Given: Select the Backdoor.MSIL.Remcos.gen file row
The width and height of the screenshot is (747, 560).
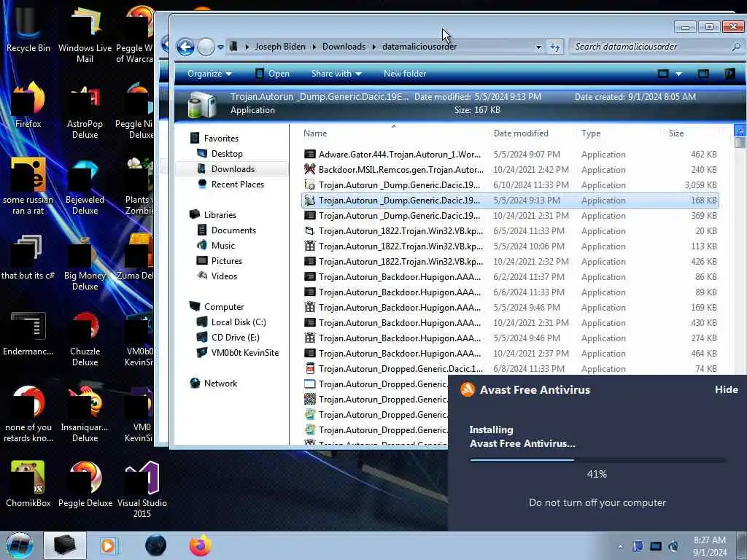Looking at the screenshot, I should (510, 169).
